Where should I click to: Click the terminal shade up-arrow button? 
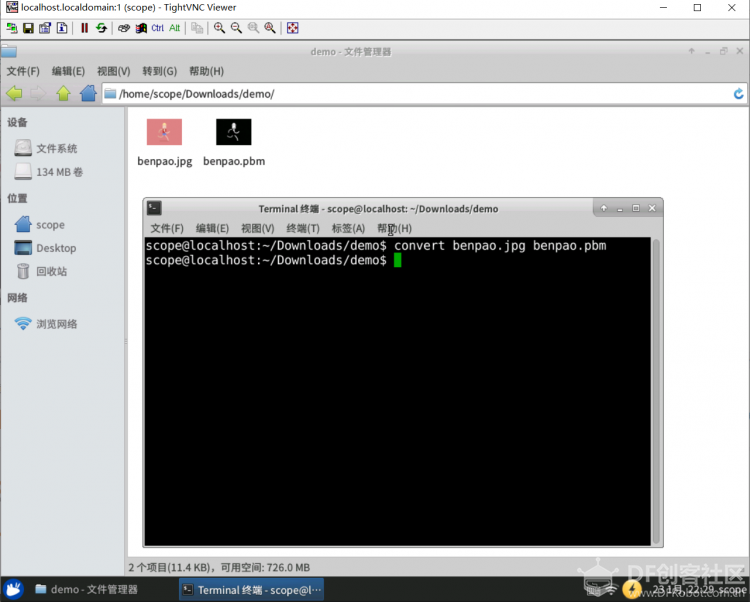(x=604, y=208)
